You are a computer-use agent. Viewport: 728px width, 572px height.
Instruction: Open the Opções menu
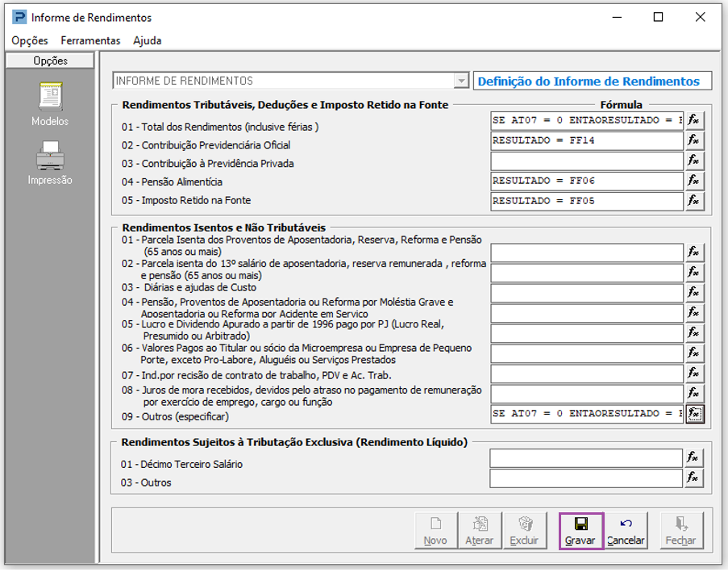[x=30, y=40]
